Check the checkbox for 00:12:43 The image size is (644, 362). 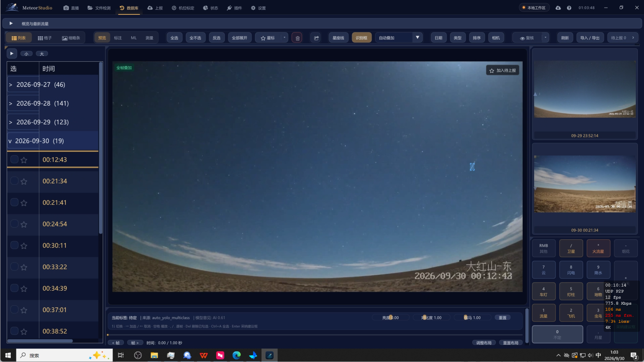(x=14, y=159)
